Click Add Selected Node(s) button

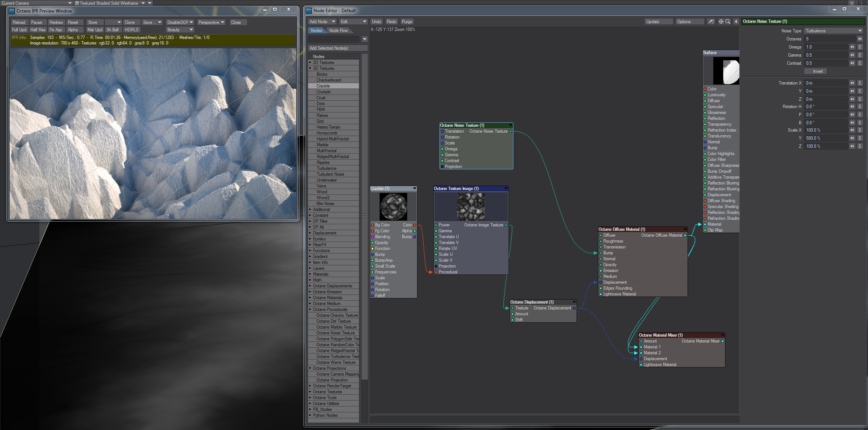(x=338, y=48)
